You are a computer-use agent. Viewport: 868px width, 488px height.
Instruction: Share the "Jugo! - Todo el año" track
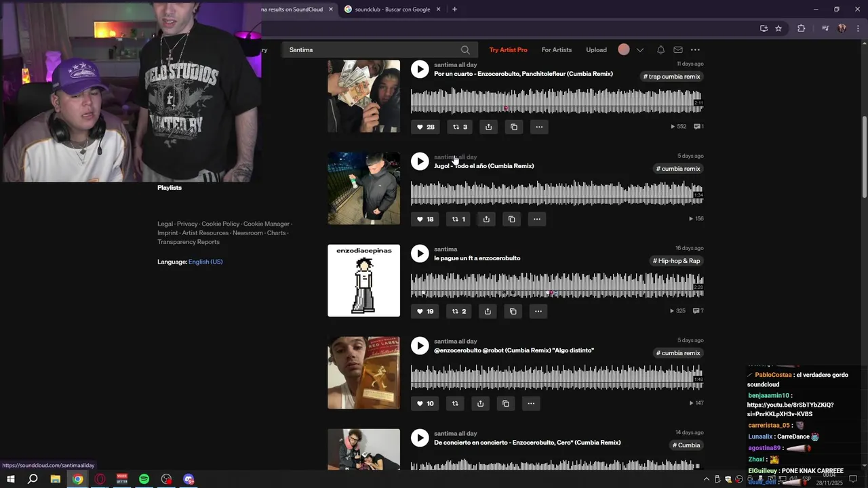[x=486, y=219]
